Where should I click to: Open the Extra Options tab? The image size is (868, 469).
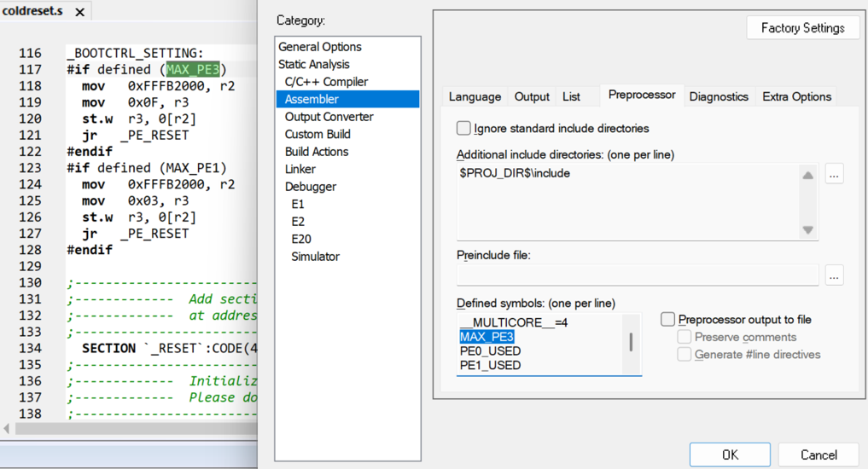796,96
